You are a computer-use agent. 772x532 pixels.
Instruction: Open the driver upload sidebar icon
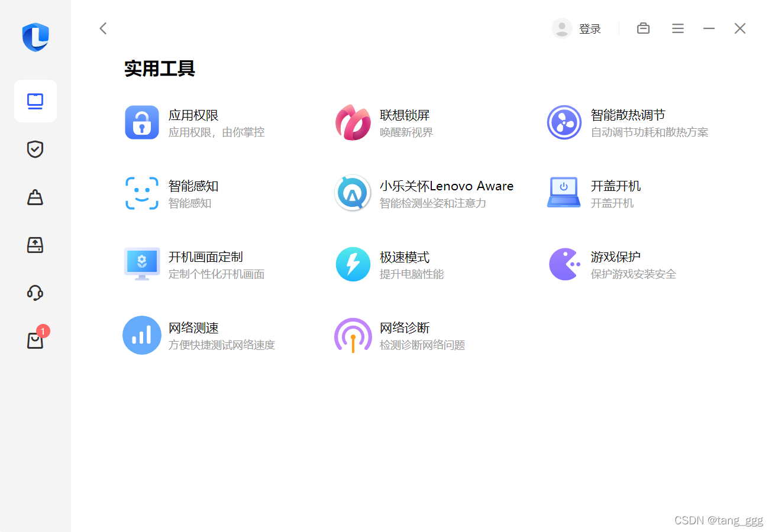click(35, 245)
